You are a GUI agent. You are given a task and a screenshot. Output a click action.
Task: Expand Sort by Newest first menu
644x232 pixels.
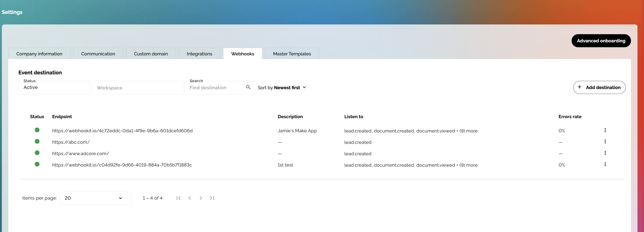coord(282,88)
